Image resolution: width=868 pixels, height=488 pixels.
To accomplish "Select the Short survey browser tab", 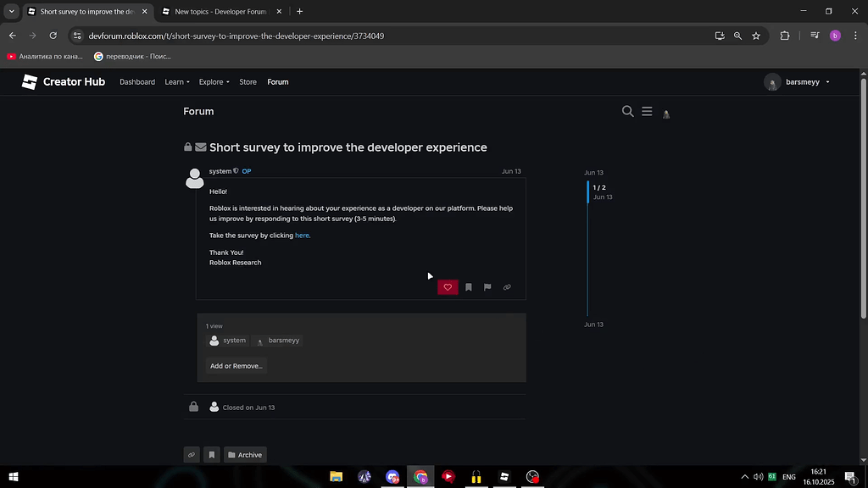I will point(87,12).
